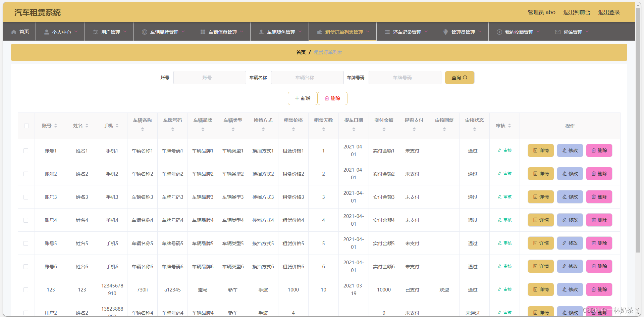Click the home icon beside 首页
Image resolution: width=644 pixels, height=317 pixels.
14,32
